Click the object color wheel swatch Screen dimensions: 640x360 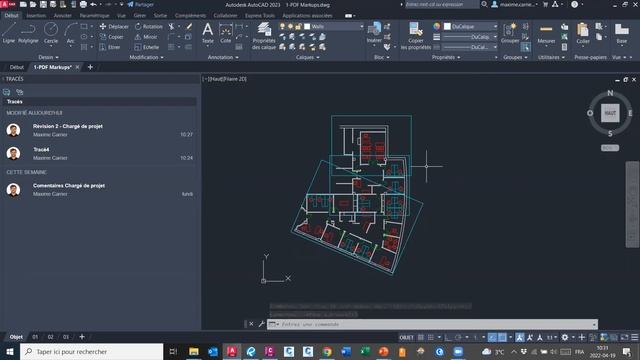(437, 27)
